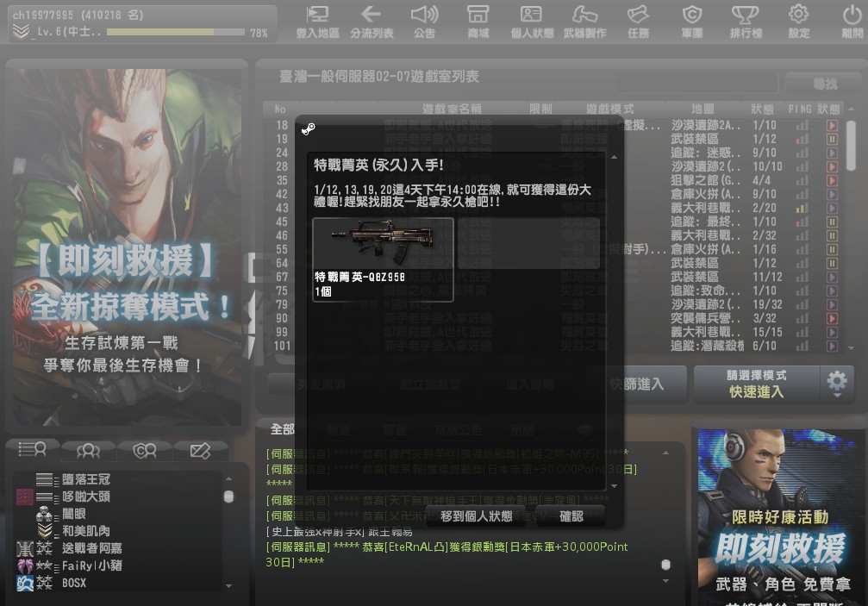Viewport: 868px width, 606px height.
Task: Click the player list scroll down arrow
Action: point(228,585)
